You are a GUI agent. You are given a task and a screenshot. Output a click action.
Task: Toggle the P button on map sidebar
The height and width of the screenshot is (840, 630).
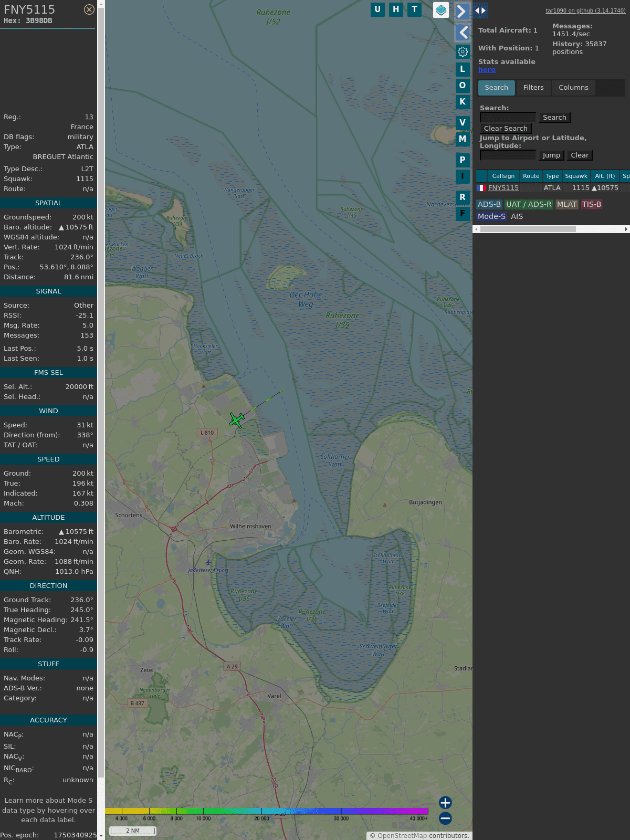pyautogui.click(x=463, y=160)
